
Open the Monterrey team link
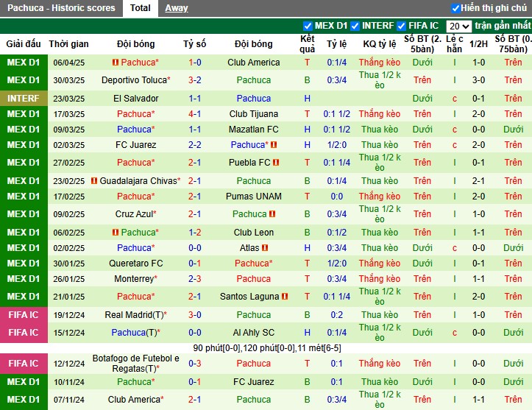point(134,279)
